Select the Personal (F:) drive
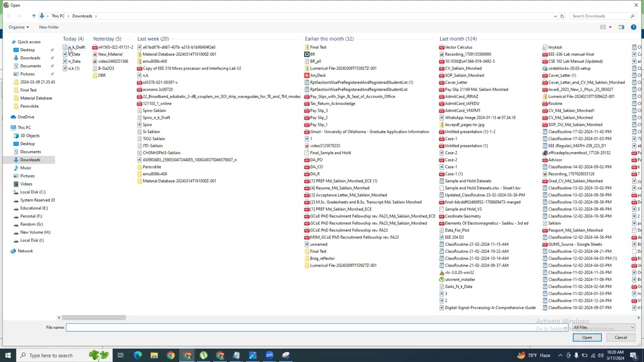The image size is (644, 362). click(31, 216)
